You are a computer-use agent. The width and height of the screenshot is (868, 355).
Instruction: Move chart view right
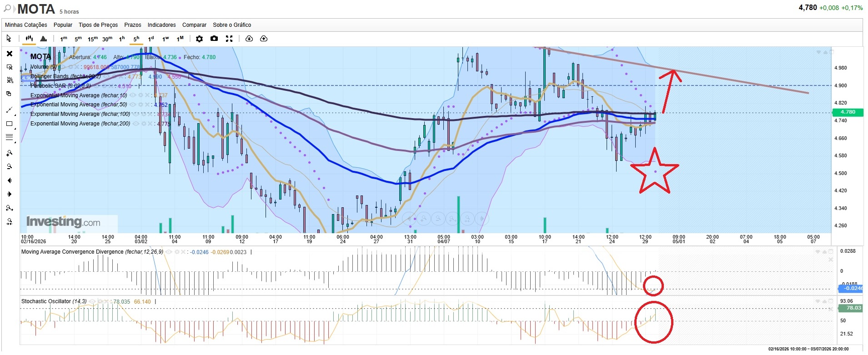pos(9,194)
